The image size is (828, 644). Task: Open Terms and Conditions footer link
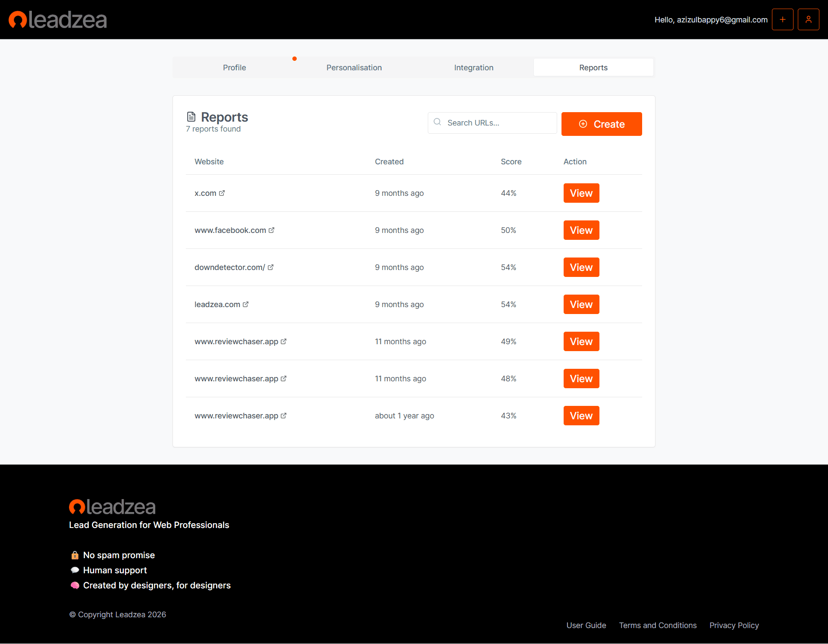[658, 625]
